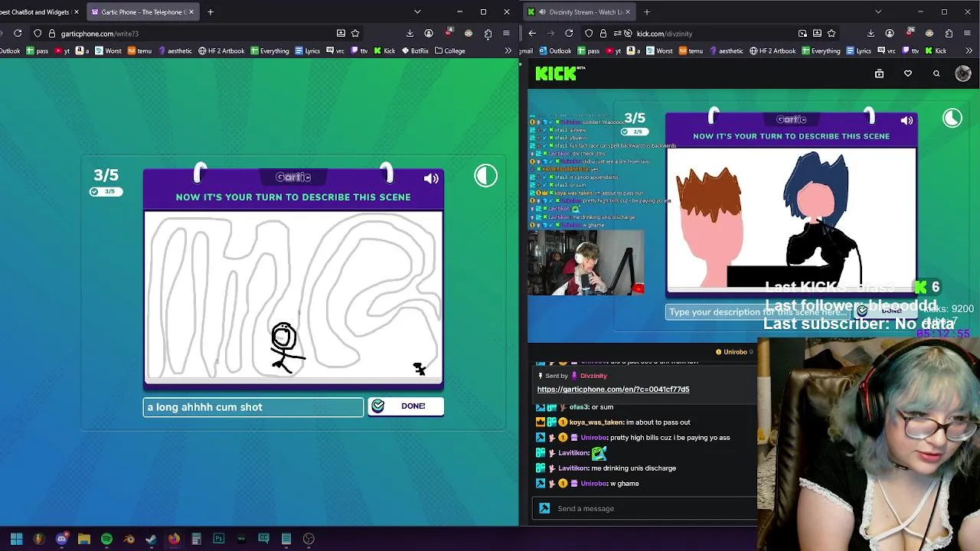The height and width of the screenshot is (551, 980).
Task: Open search in the Kick header
Action: point(936,73)
